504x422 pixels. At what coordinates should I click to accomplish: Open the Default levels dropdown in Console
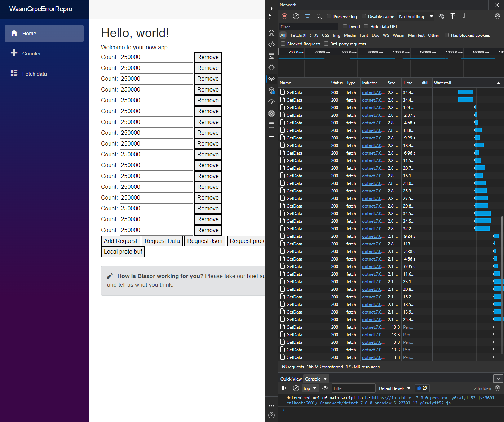click(x=394, y=388)
